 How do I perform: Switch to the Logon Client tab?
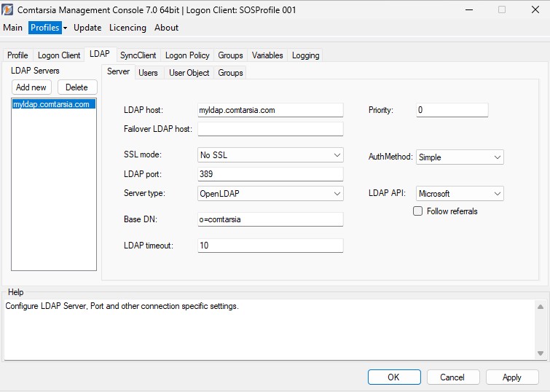click(59, 55)
